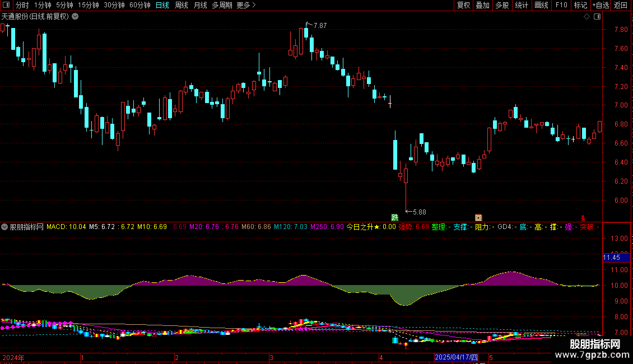The width and height of the screenshot is (633, 364).
Task: Click month 3 label on time axis
Action: [271, 357]
